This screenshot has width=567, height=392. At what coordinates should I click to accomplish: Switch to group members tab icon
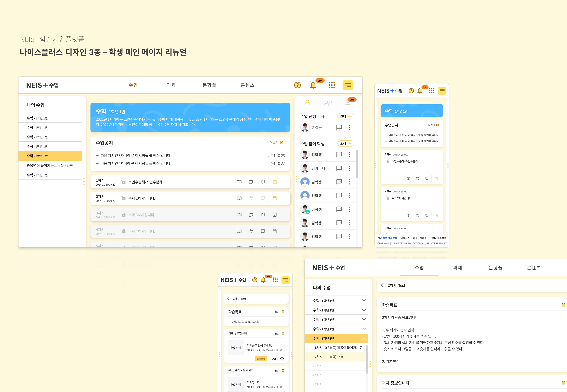(328, 103)
